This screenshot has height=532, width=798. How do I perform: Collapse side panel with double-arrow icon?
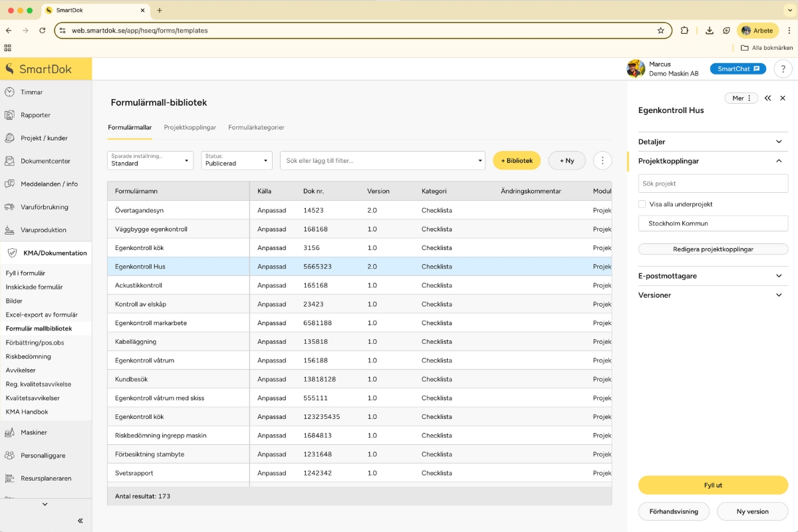(x=767, y=98)
